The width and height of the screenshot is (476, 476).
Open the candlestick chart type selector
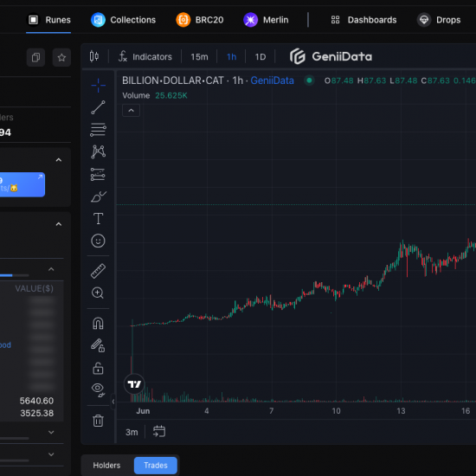[94, 56]
